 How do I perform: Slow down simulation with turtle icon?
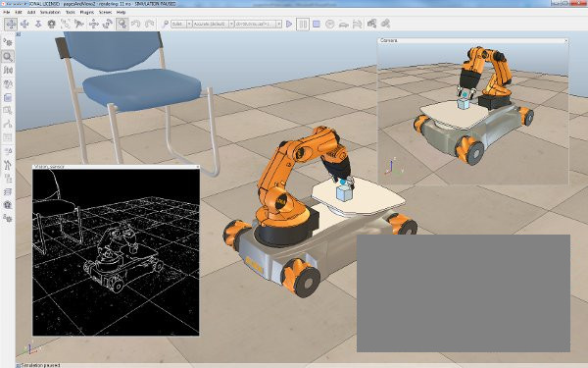click(344, 24)
